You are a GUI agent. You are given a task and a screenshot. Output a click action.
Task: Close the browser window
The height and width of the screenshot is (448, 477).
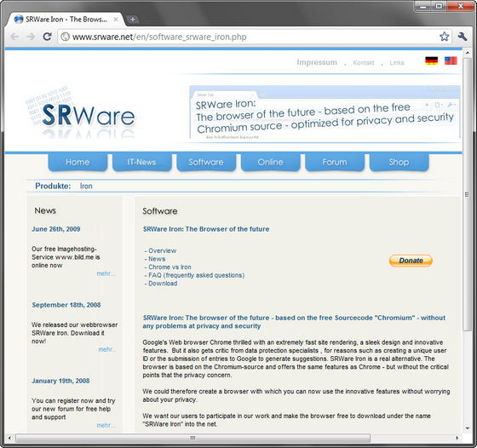pyautogui.click(x=460, y=6)
